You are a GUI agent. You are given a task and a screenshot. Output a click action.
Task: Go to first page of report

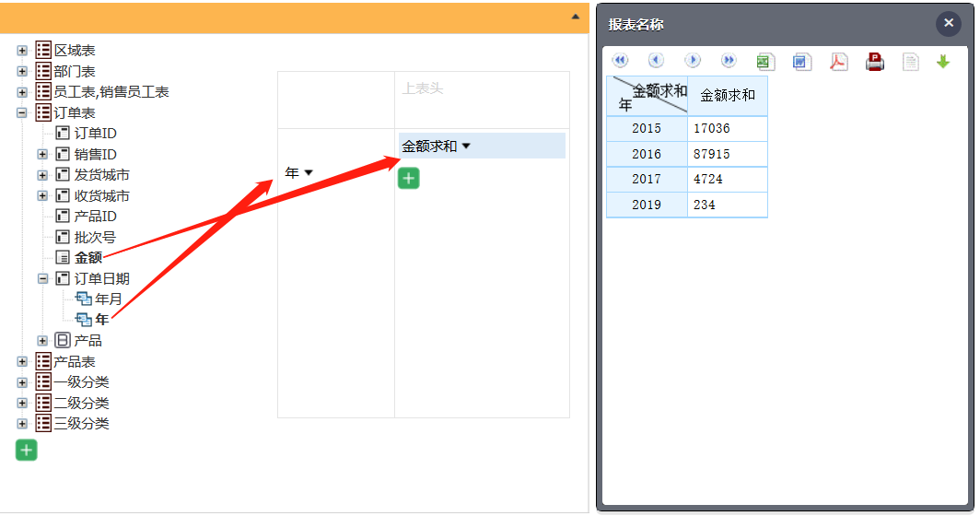[619, 61]
